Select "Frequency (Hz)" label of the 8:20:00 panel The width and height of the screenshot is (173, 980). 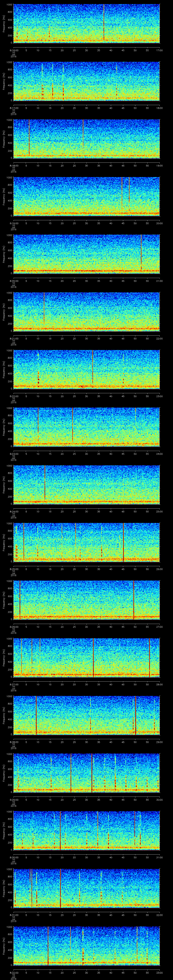click(4, 255)
